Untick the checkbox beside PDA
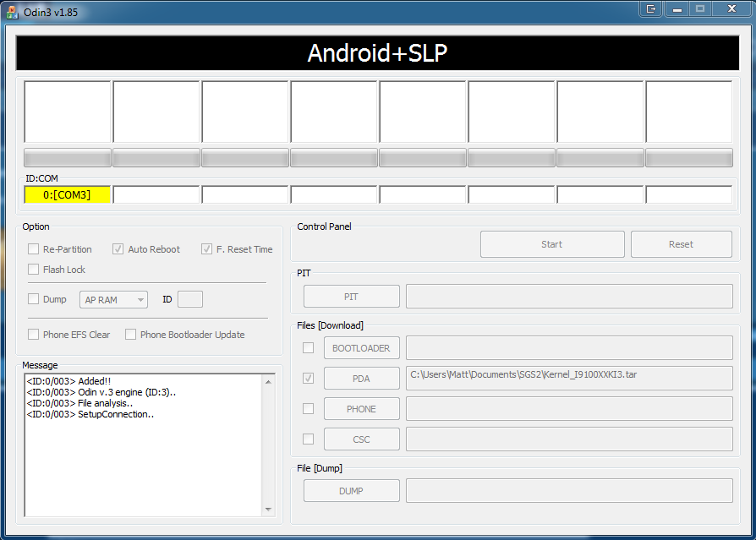Screen dimensions: 756x540 tap(308, 378)
